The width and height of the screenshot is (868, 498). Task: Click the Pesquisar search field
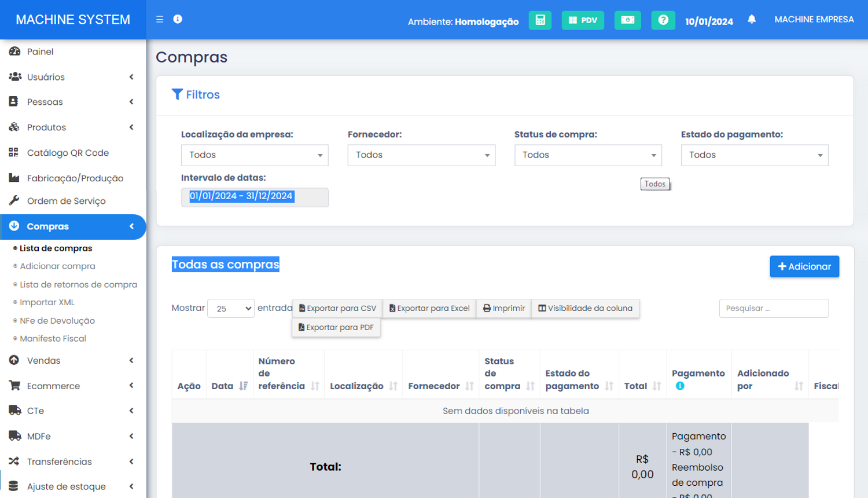tap(774, 308)
